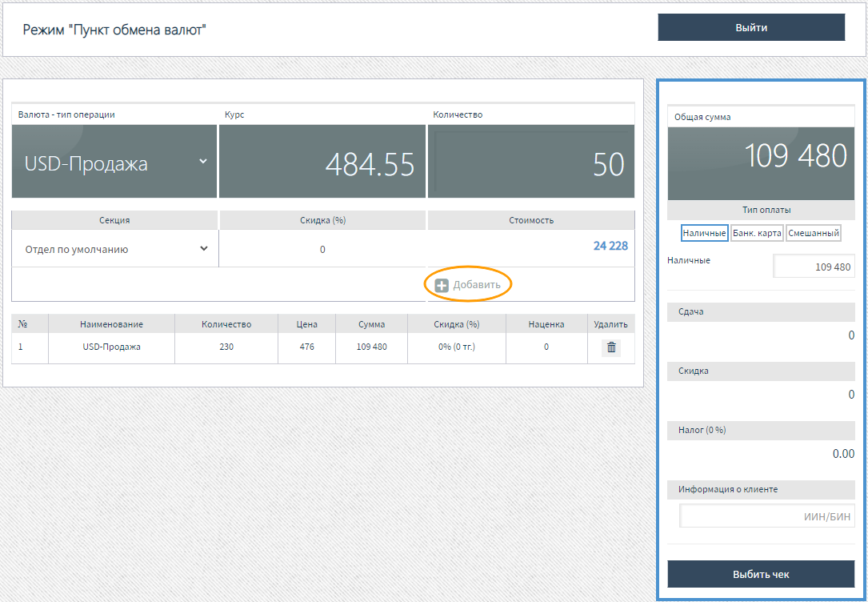Click table cell price 476
This screenshot has height=602, width=868.
306,347
